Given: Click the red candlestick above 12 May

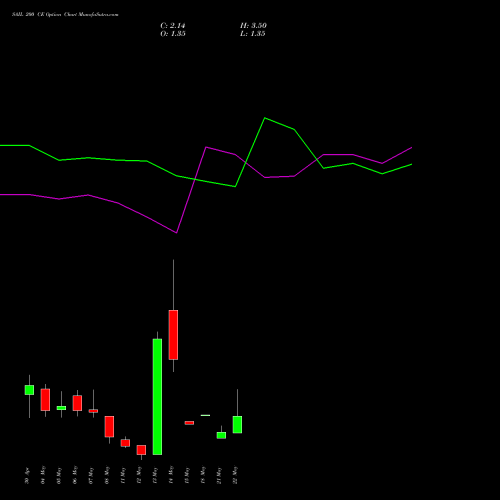Looking at the screenshot, I should [x=141, y=450].
